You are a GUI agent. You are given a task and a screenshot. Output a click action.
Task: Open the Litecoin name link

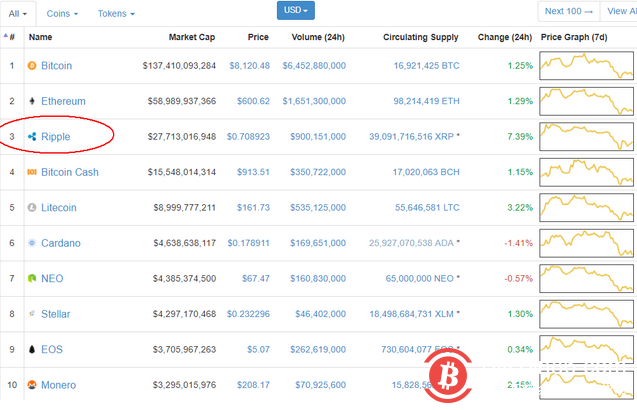58,208
